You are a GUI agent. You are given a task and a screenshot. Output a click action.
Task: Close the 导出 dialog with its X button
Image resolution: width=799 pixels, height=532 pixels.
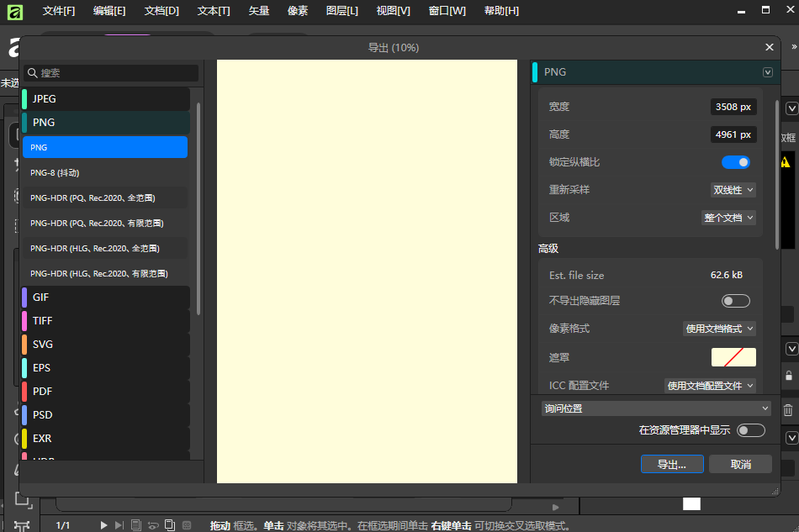pyautogui.click(x=770, y=47)
